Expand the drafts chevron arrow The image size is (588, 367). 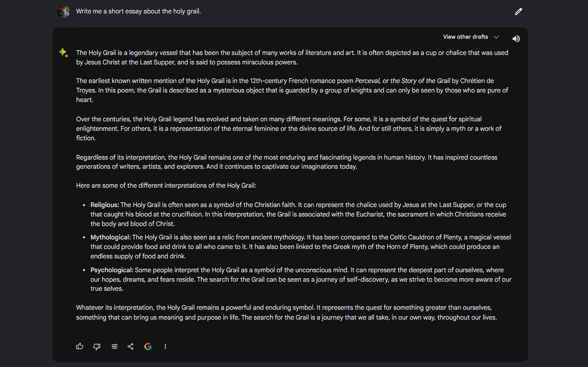[x=496, y=37]
